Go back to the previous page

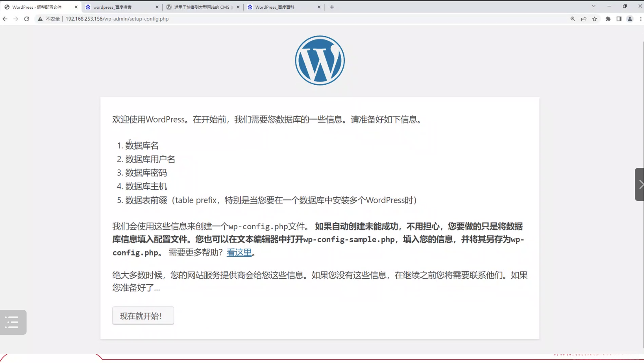tap(5, 19)
